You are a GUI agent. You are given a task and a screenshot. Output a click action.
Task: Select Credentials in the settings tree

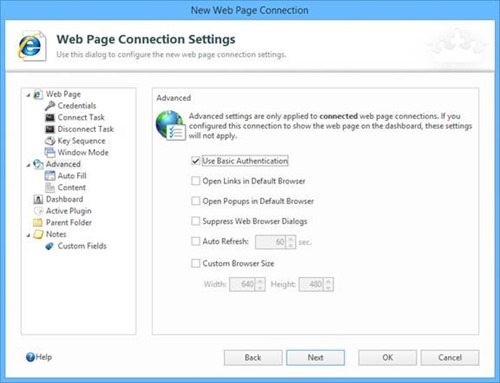point(77,106)
